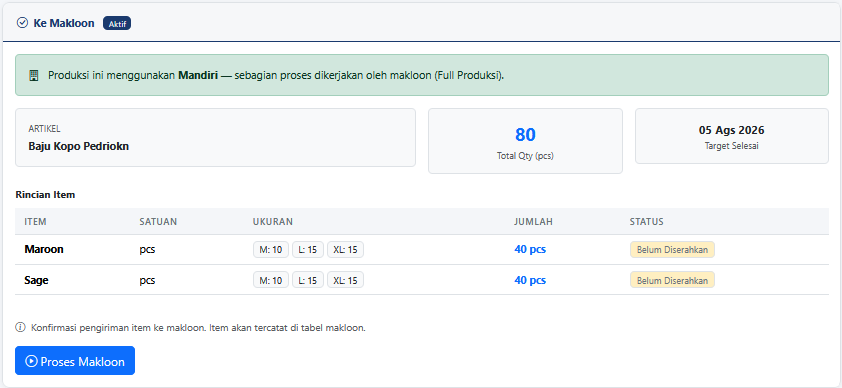
Task: Click the XL: 15 size chip for Sage
Action: point(345,280)
